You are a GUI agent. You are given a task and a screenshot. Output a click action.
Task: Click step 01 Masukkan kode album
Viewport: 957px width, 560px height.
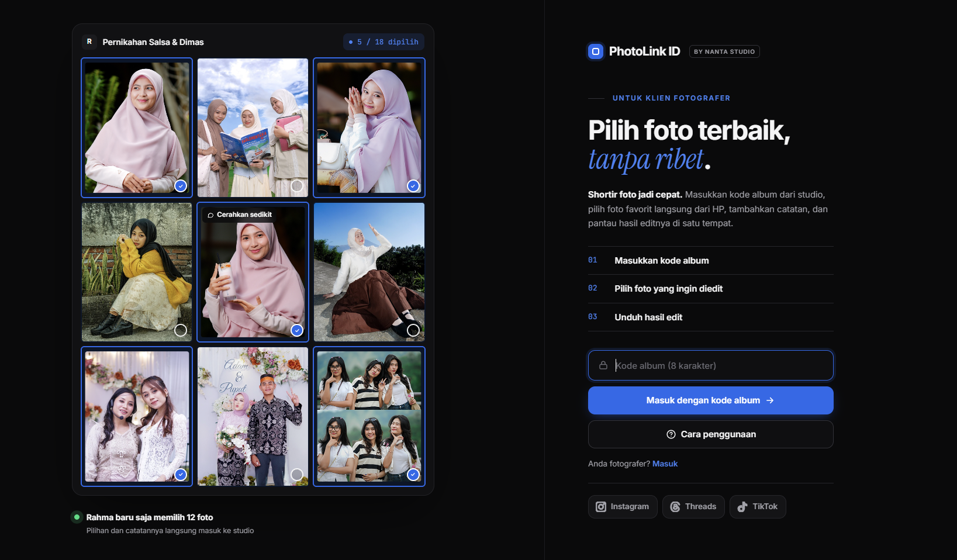710,261
